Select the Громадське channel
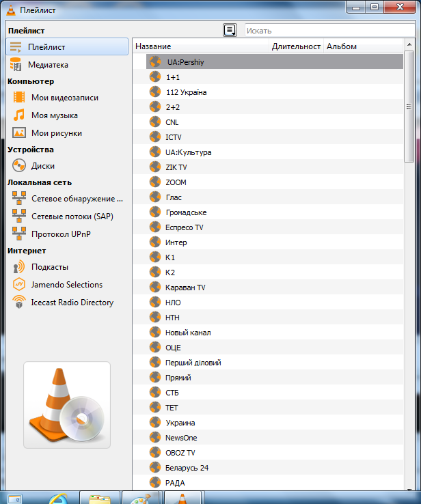This screenshot has height=504, width=421. coord(268,212)
